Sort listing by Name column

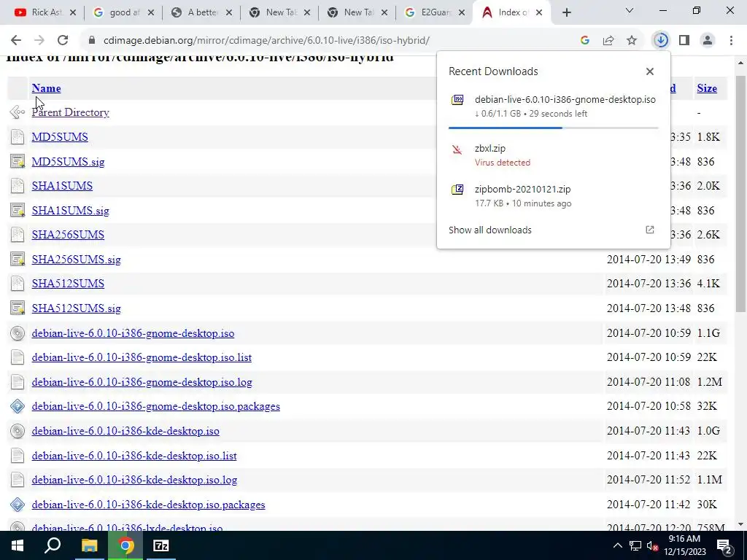pyautogui.click(x=46, y=88)
